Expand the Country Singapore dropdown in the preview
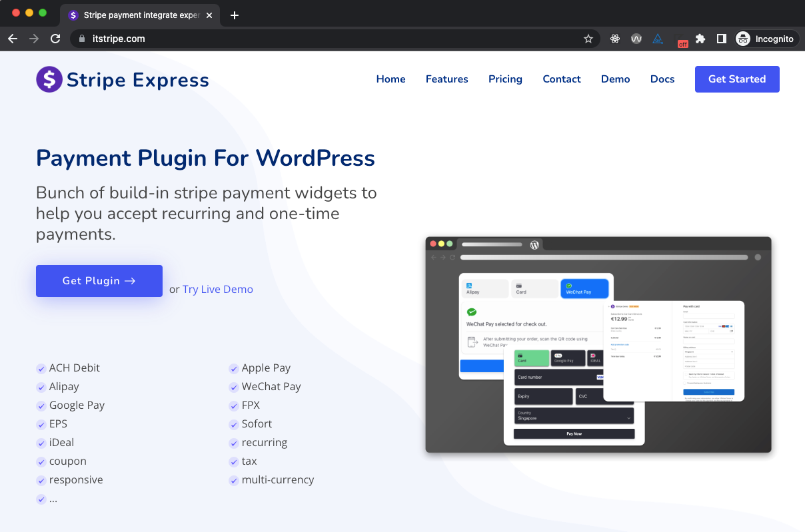Screen dimensions: 805x532 point(628,417)
